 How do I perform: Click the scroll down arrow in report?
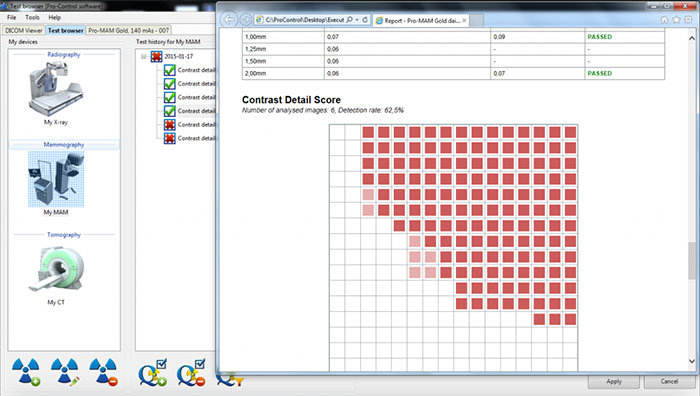click(x=692, y=361)
